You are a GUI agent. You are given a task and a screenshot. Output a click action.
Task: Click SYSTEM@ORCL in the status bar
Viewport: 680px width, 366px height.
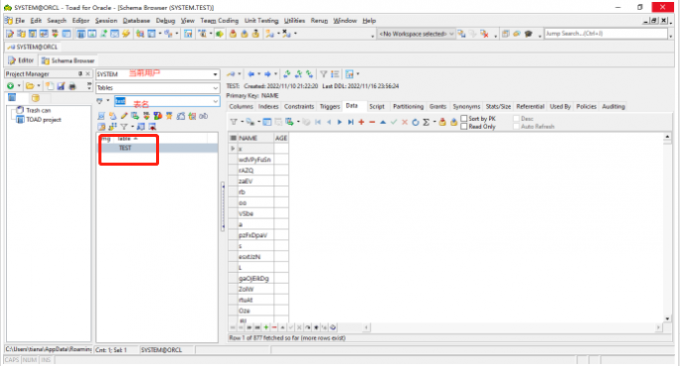point(161,350)
